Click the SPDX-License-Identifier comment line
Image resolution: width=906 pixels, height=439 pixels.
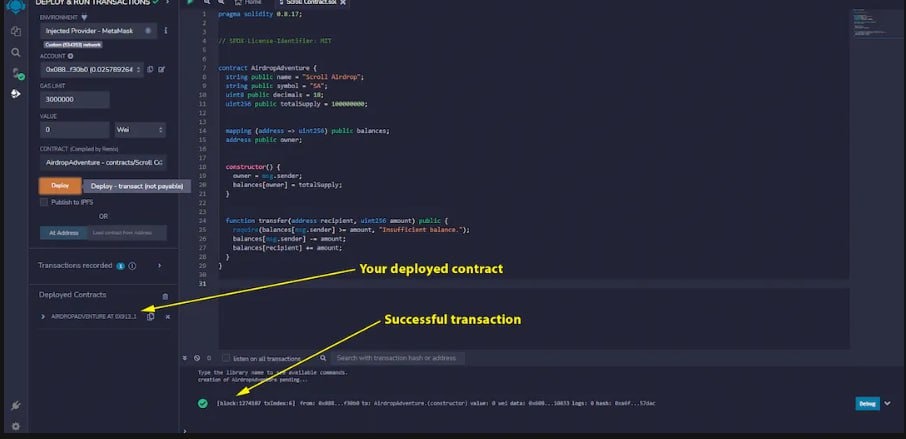[x=275, y=41]
